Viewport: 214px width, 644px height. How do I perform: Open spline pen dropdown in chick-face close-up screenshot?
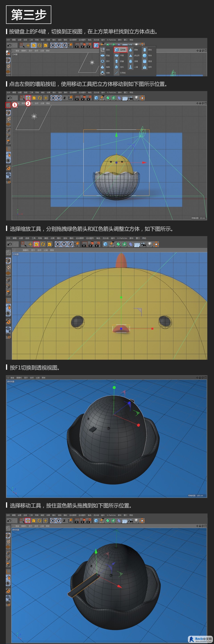[112, 244]
